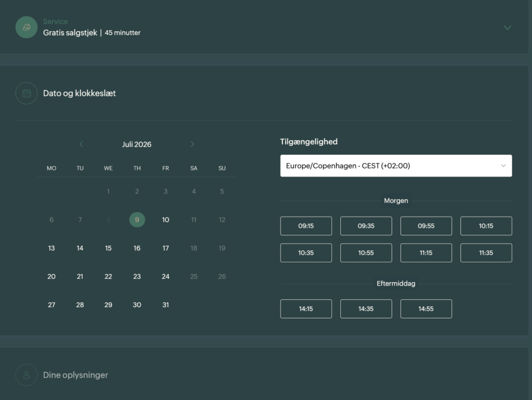Click the Morgen section label

coord(396,201)
